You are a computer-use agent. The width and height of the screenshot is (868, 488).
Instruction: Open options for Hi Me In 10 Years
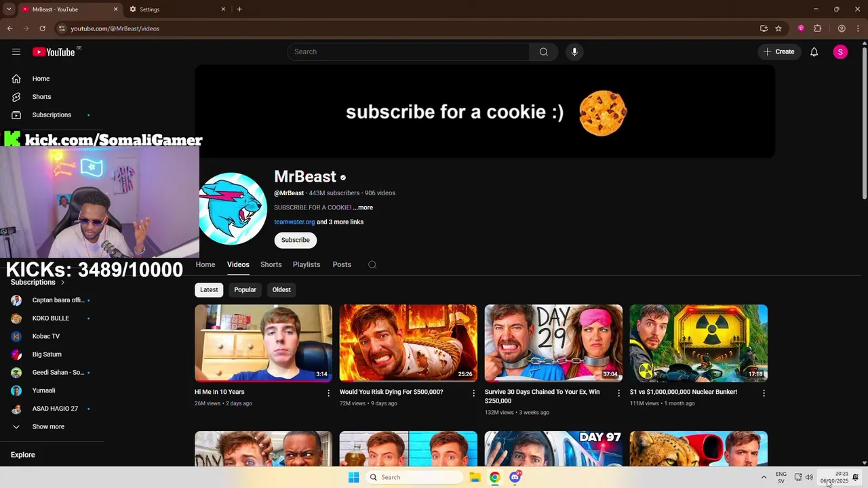click(329, 393)
